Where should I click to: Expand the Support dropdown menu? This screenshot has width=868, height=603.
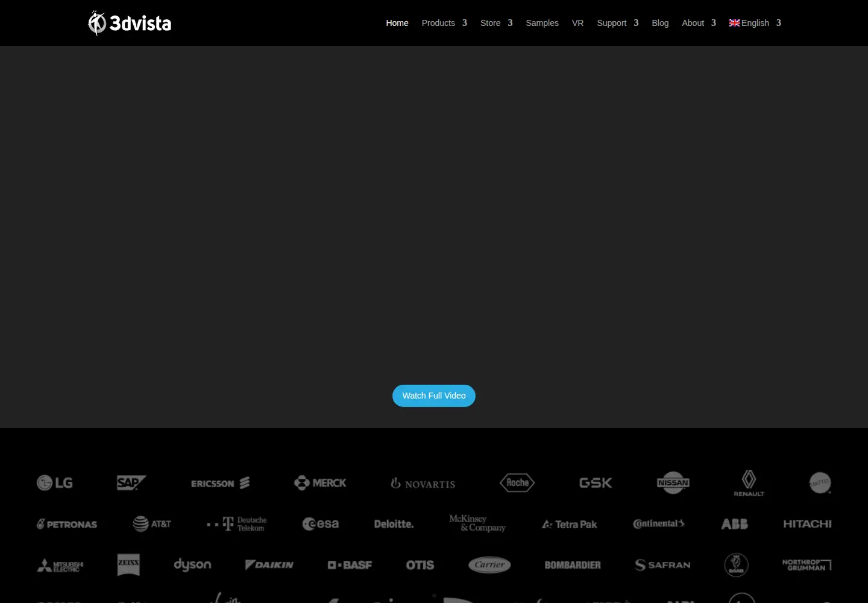617,23
